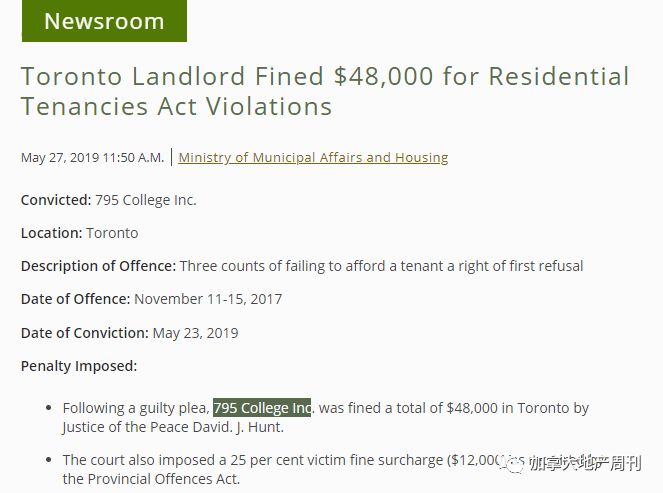Click the article headline about Toronto Landlord
This screenshot has height=493, width=663.
325,91
